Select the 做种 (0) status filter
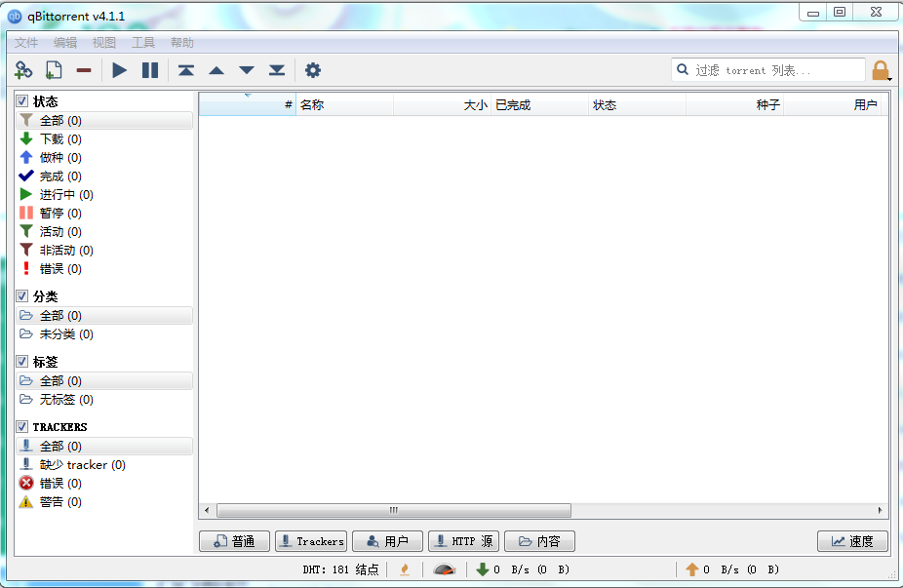This screenshot has width=903, height=588. click(104, 157)
